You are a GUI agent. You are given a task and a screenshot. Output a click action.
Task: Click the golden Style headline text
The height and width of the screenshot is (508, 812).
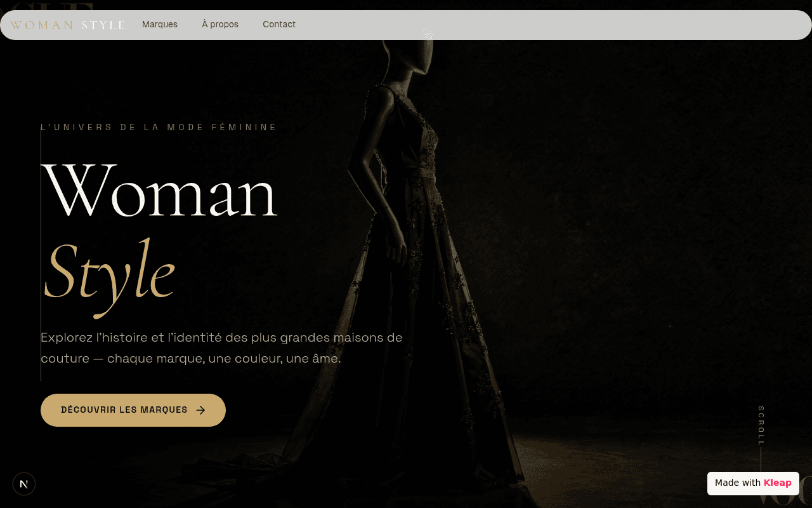pyautogui.click(x=109, y=277)
